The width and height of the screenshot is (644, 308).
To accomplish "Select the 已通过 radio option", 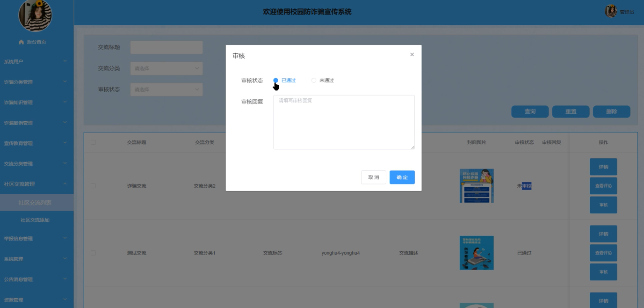I will [x=284, y=81].
